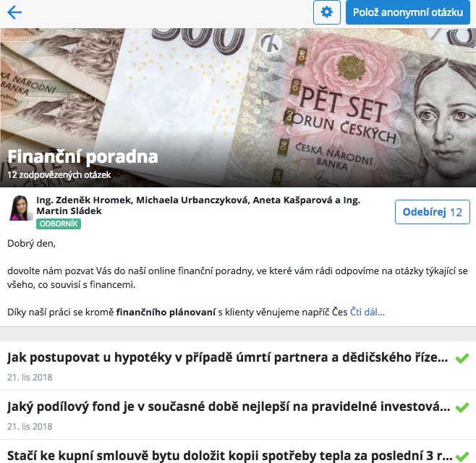Expand description with Čti dál link

(x=367, y=312)
